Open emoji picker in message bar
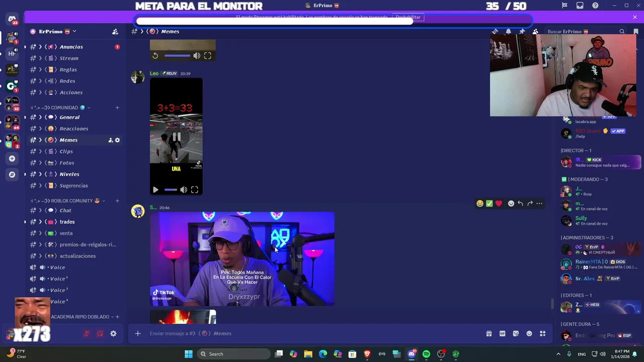The height and width of the screenshot is (362, 644). point(529,333)
